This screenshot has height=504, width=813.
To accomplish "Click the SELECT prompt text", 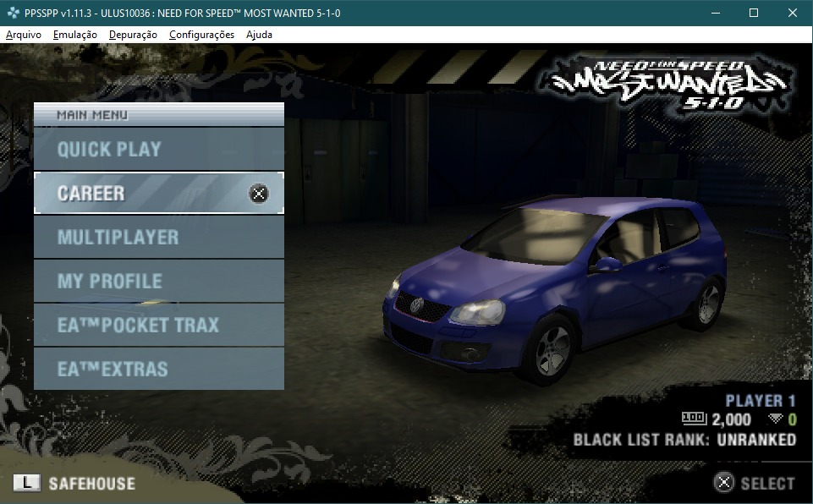I will click(767, 484).
